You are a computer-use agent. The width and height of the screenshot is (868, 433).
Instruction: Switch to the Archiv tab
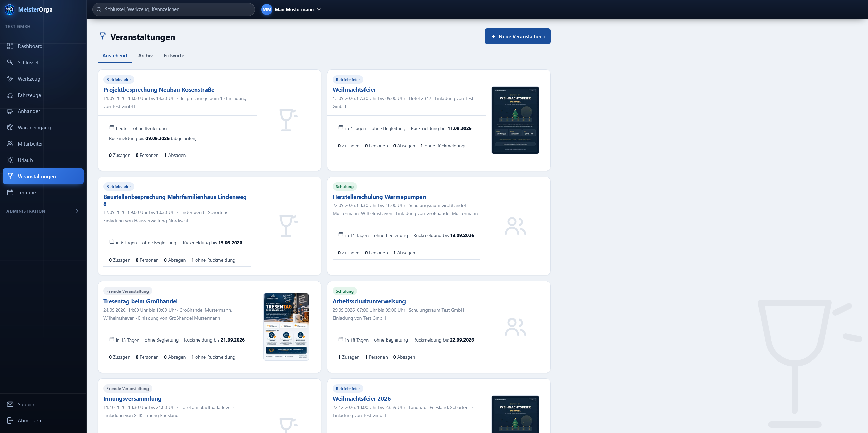[145, 55]
